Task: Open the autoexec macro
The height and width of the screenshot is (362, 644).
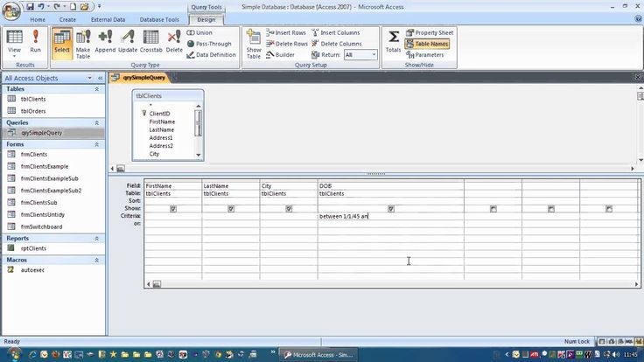Action: click(x=32, y=270)
